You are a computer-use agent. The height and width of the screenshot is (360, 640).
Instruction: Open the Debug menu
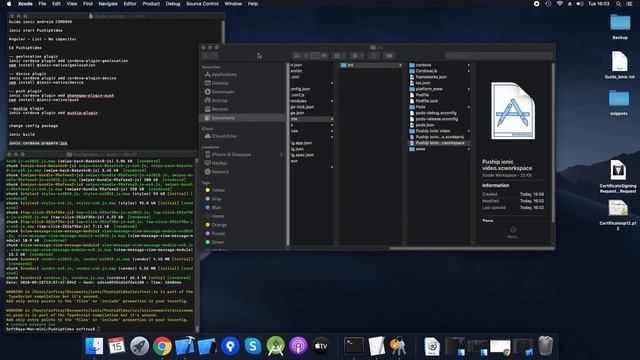pyautogui.click(x=173, y=4)
